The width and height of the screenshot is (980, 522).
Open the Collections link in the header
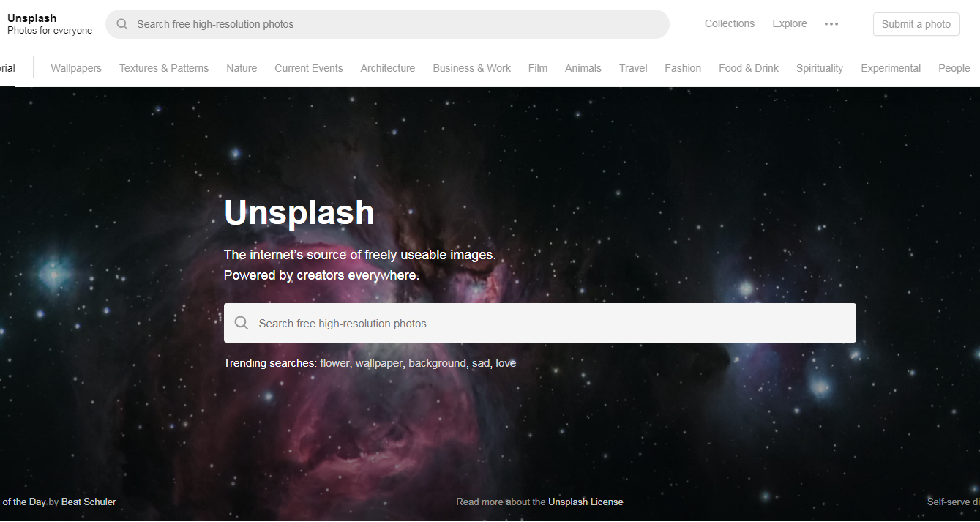tap(730, 23)
